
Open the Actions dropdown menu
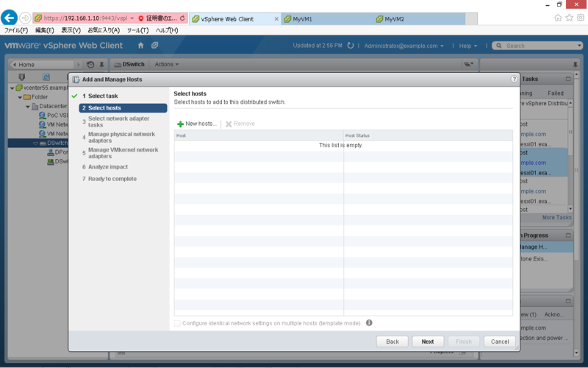(167, 64)
